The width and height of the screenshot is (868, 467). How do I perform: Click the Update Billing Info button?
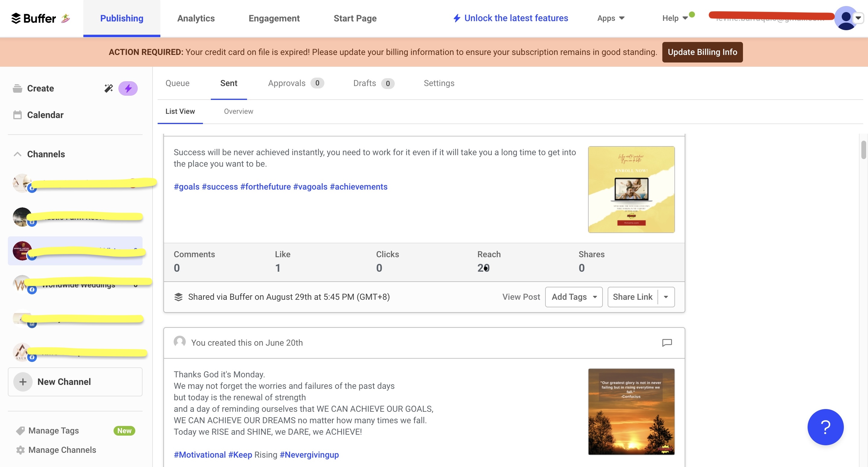[702, 52]
